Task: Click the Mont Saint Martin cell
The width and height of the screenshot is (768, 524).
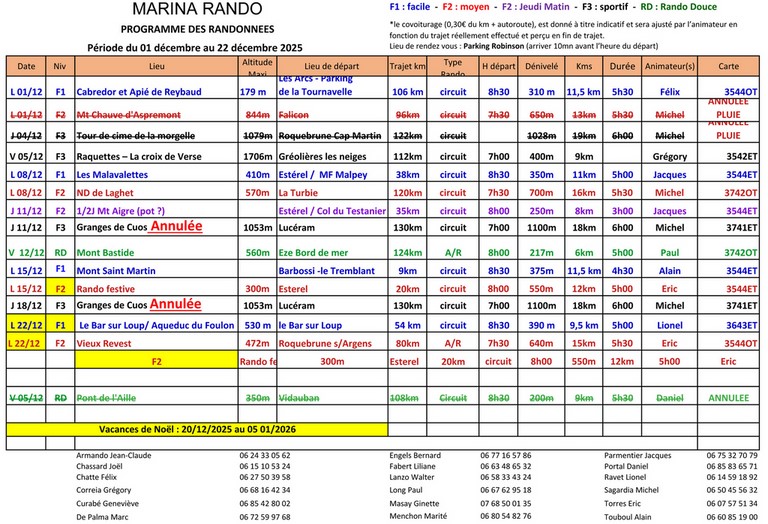Action: tap(115, 271)
